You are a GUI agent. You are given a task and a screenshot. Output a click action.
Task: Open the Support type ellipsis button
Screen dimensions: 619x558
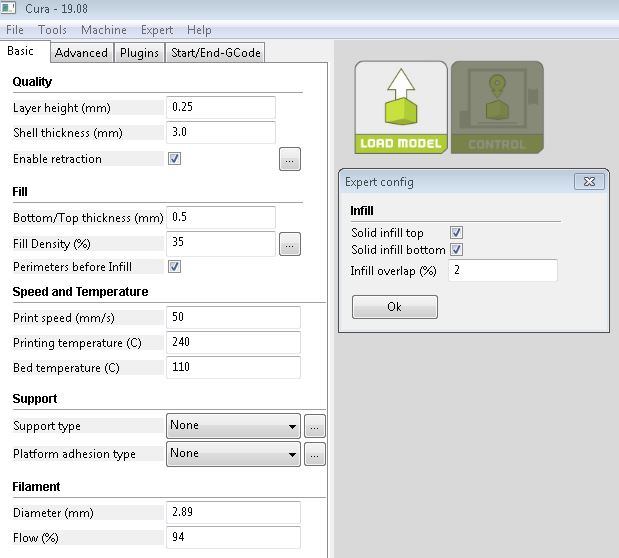[315, 426]
